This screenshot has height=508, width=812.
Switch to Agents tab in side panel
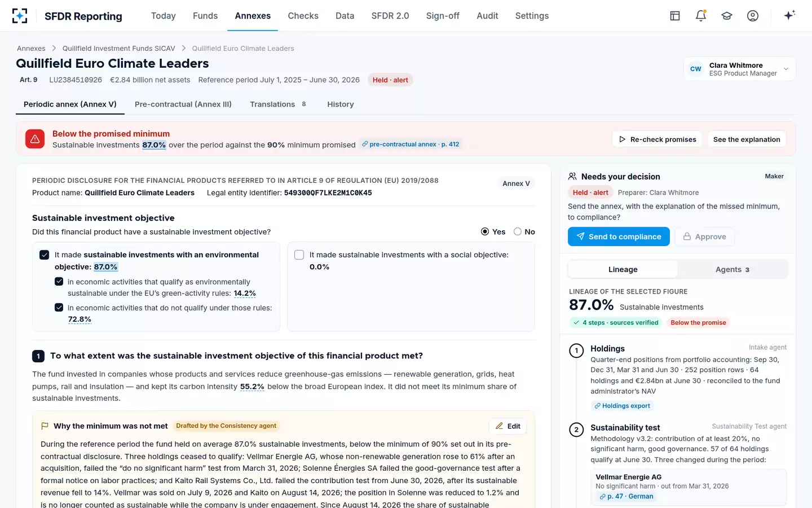pos(732,269)
